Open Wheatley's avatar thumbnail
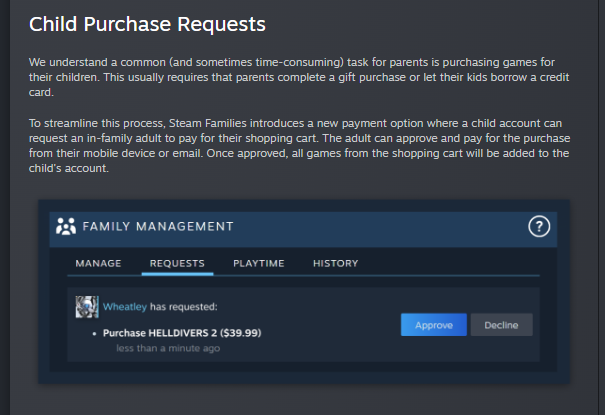Viewport: 605px width, 415px height. click(x=87, y=307)
